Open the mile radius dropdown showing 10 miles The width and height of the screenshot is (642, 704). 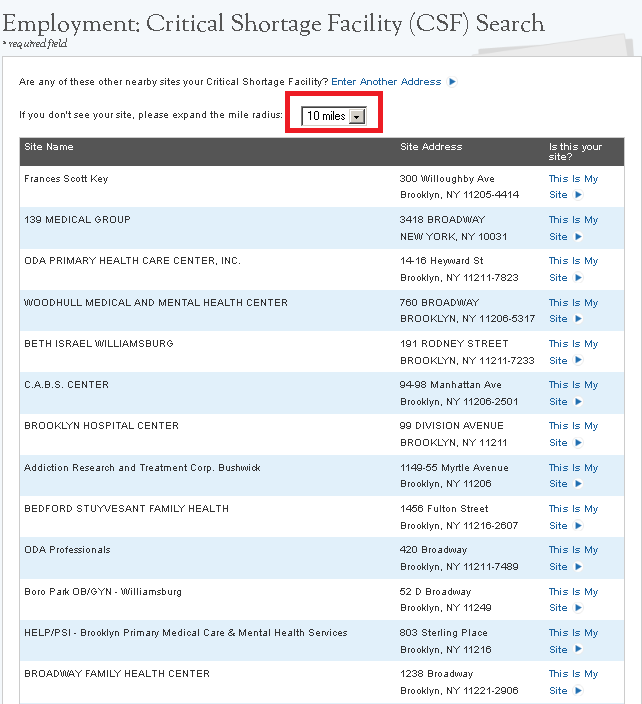click(334, 116)
